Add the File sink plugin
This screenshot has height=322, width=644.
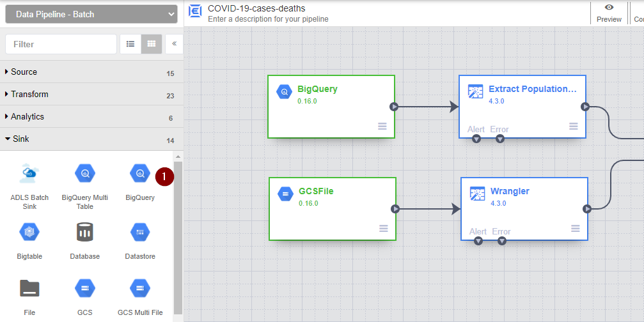29,297
